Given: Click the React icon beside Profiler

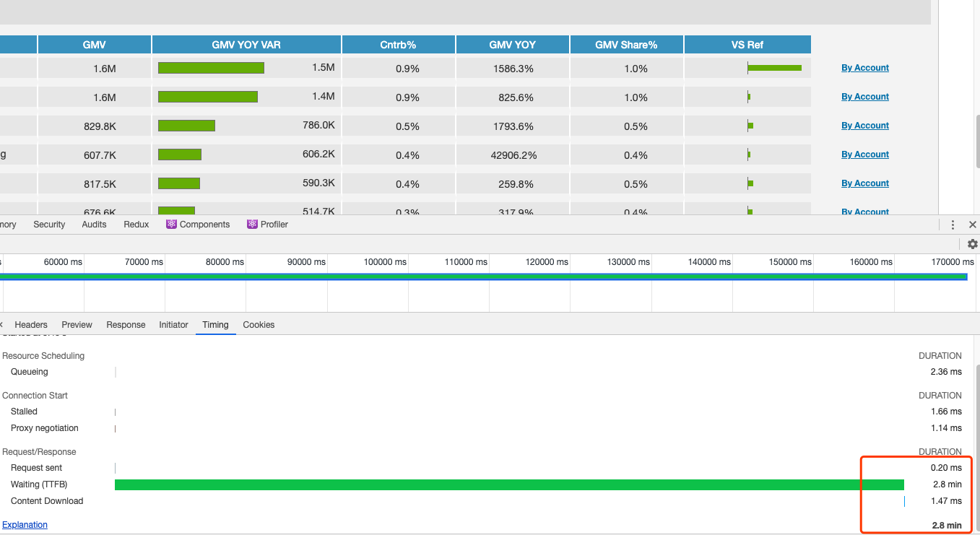Looking at the screenshot, I should [x=252, y=225].
